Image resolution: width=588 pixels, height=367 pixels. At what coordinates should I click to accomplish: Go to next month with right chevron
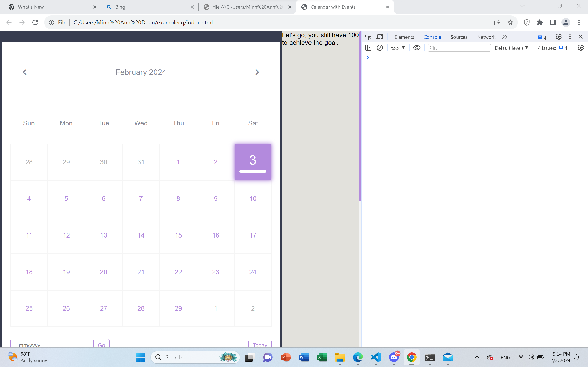point(257,72)
